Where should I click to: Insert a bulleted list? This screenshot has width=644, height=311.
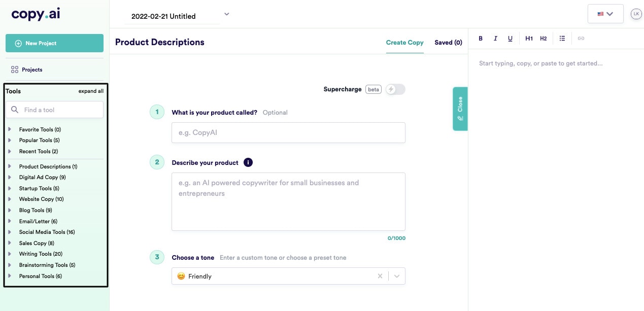pos(562,39)
